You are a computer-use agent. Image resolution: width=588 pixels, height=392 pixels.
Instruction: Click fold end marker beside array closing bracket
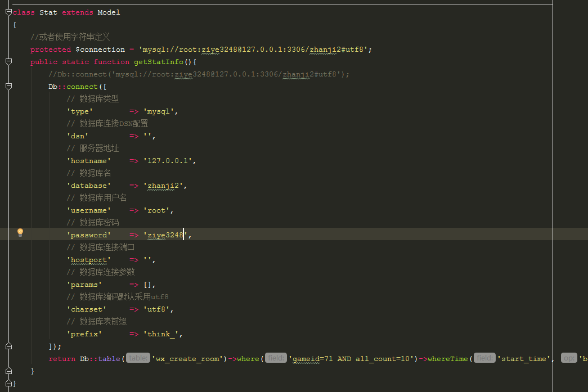click(8, 346)
